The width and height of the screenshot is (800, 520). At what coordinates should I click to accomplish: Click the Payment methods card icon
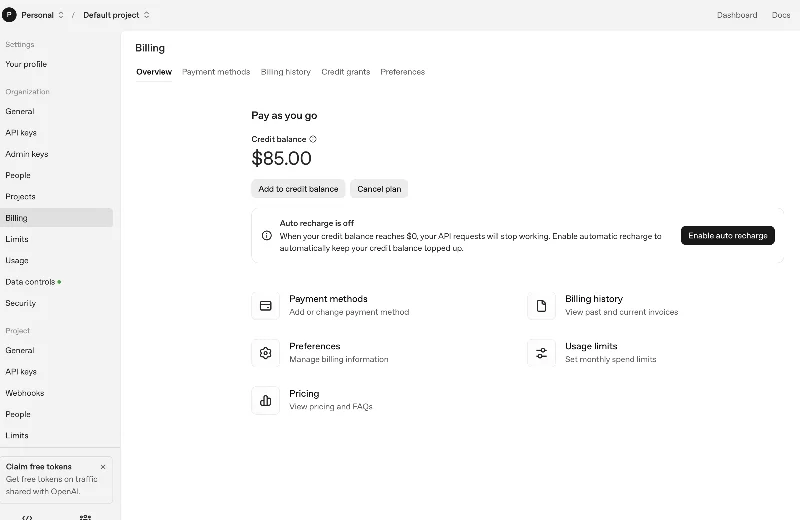point(266,306)
